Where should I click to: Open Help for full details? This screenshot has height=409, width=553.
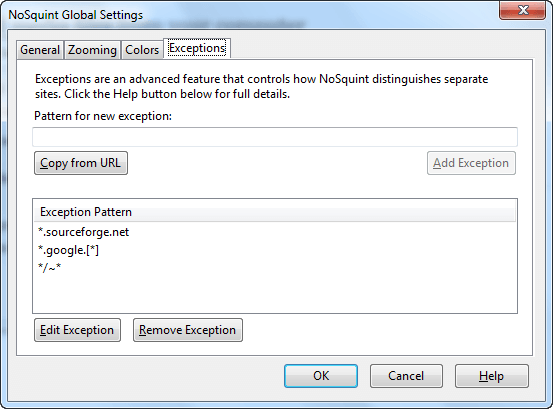pyautogui.click(x=492, y=376)
